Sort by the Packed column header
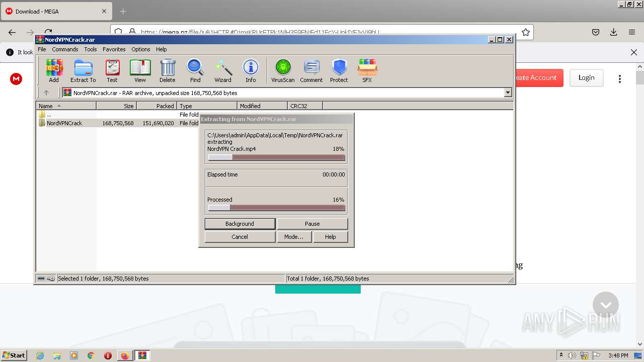The width and height of the screenshot is (644, 362). coord(156,106)
